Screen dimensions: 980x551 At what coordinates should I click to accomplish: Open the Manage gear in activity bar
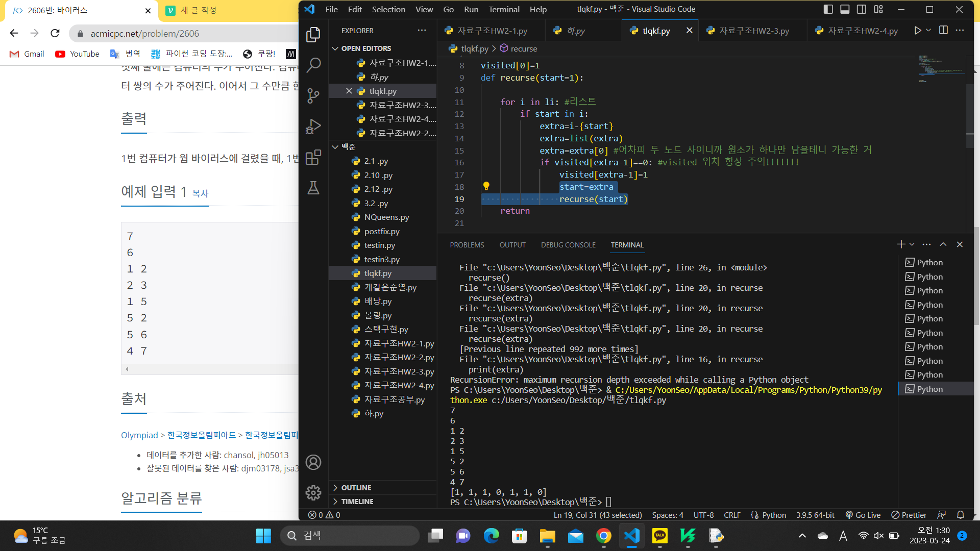click(313, 492)
